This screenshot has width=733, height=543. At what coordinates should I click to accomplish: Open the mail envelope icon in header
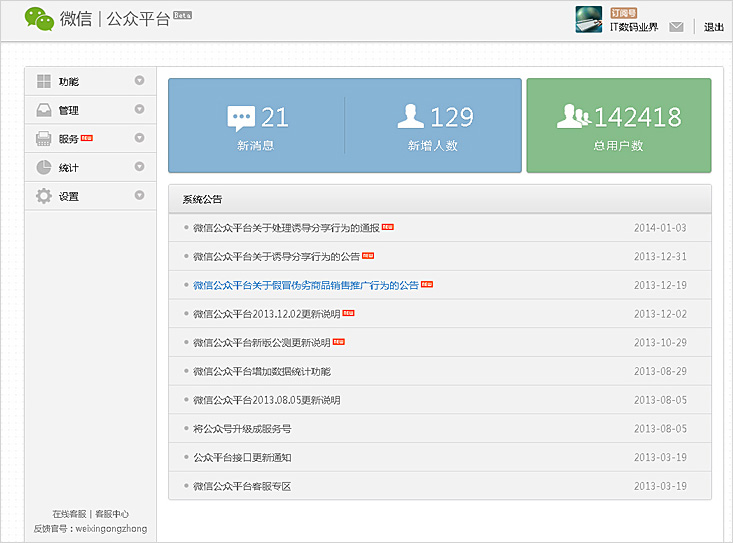pos(676,27)
